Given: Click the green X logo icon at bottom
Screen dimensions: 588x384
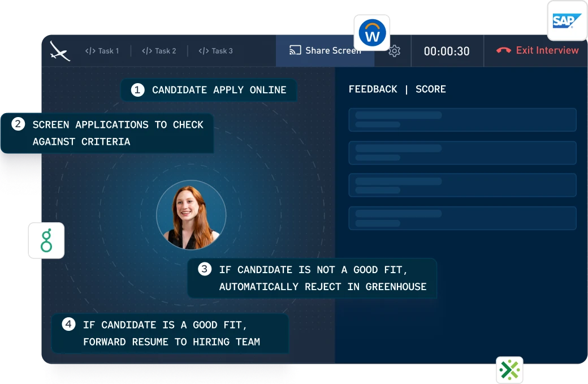Looking at the screenshot, I should (x=509, y=370).
